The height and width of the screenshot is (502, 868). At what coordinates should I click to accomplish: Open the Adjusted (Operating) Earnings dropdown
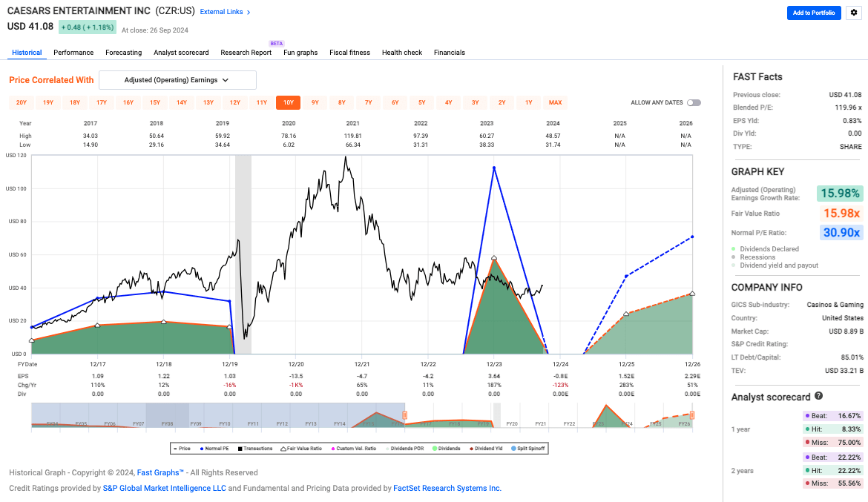click(177, 79)
